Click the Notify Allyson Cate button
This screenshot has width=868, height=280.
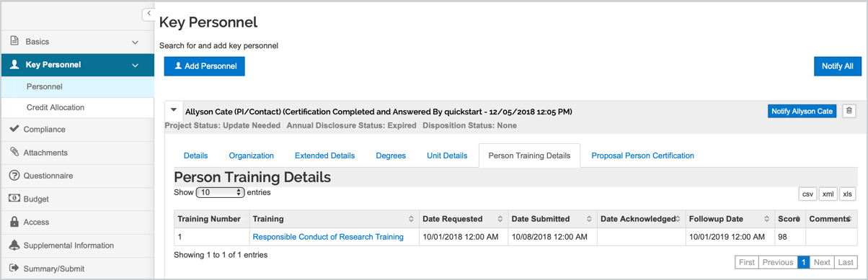coord(802,111)
